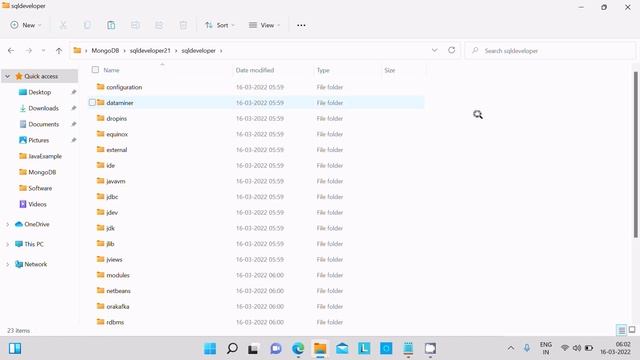
Task: Select the equinox folder
Action: point(117,134)
